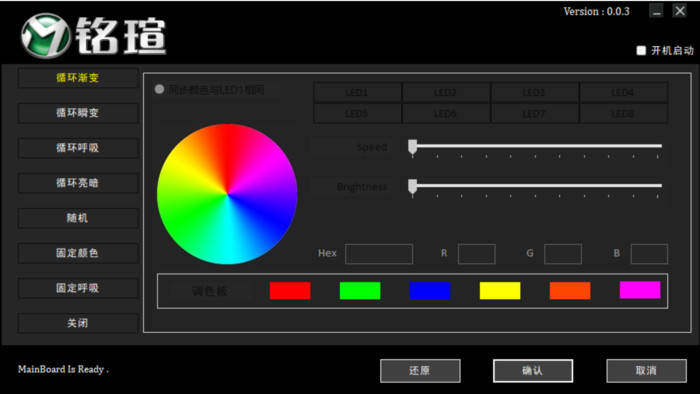Switch to the 循环亮暗 mode
The image size is (700, 394).
tap(78, 183)
